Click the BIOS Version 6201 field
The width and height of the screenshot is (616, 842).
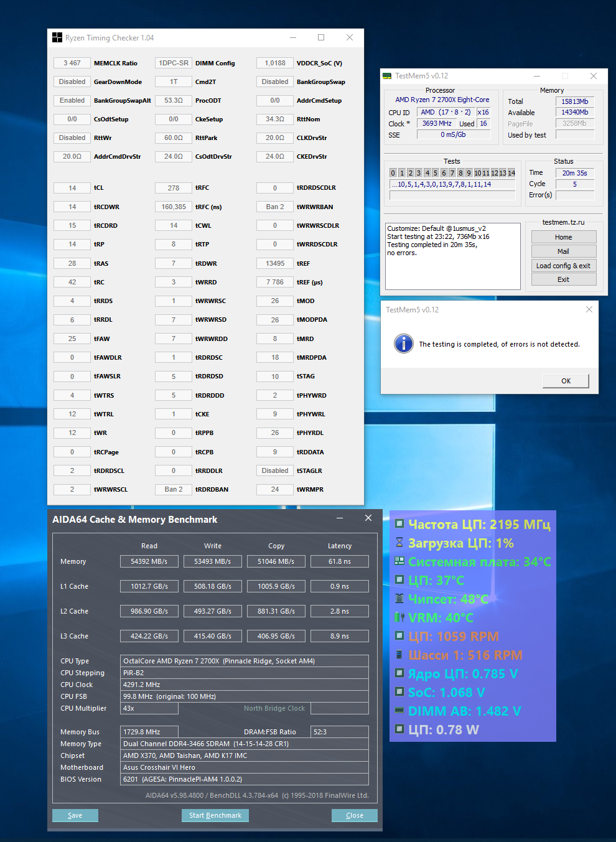(245, 779)
